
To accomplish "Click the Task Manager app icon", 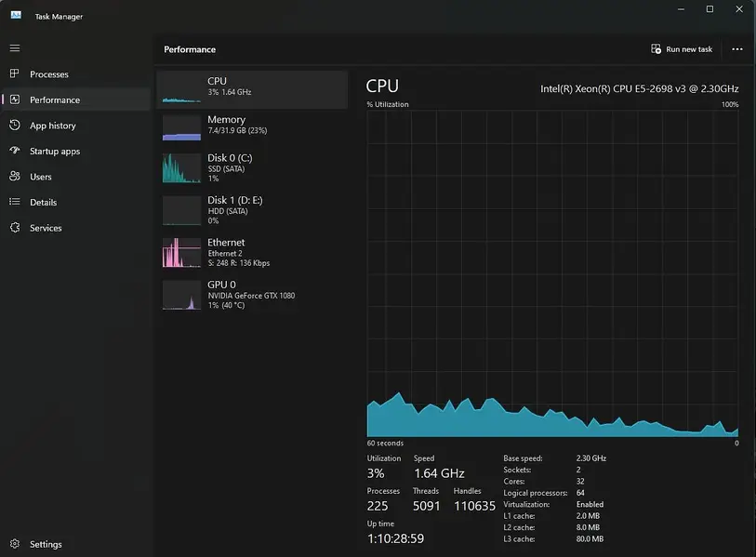I will click(16, 16).
